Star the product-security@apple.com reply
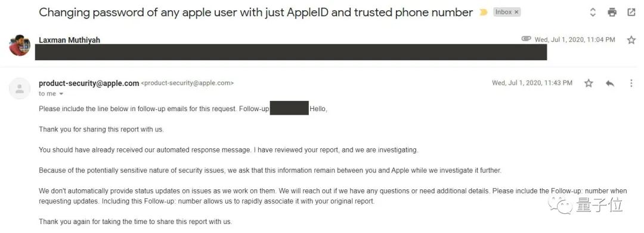Viewport: 644px width, 233px height. click(x=589, y=83)
